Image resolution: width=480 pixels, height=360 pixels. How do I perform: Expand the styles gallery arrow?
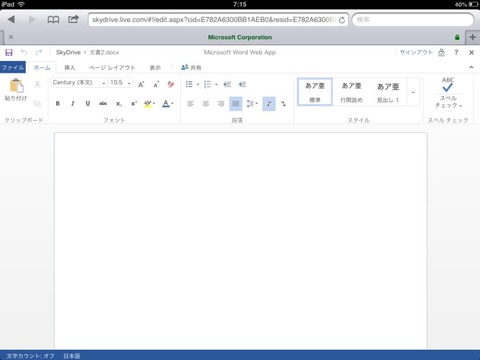tap(413, 92)
